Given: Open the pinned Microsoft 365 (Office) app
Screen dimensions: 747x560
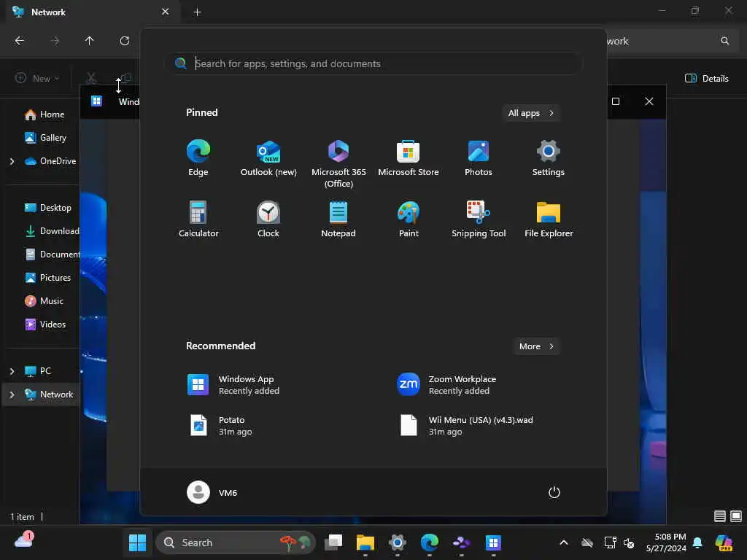Looking at the screenshot, I should click(x=338, y=164).
